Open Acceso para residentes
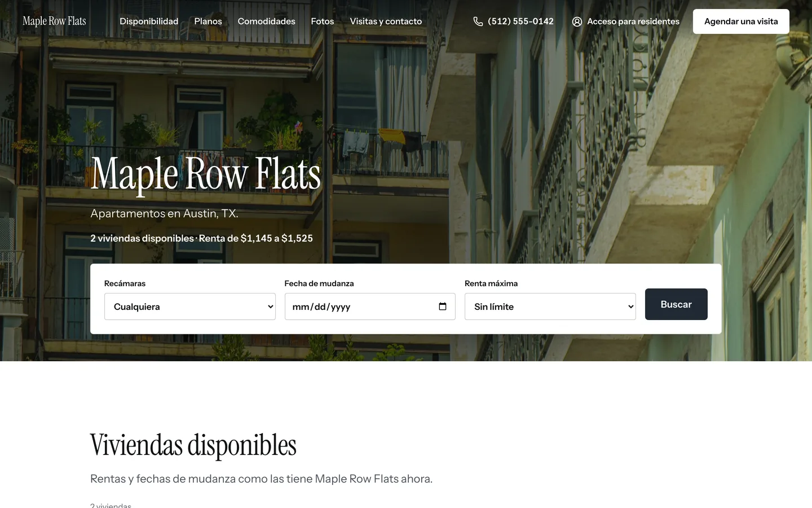This screenshot has width=812, height=508. pos(633,21)
